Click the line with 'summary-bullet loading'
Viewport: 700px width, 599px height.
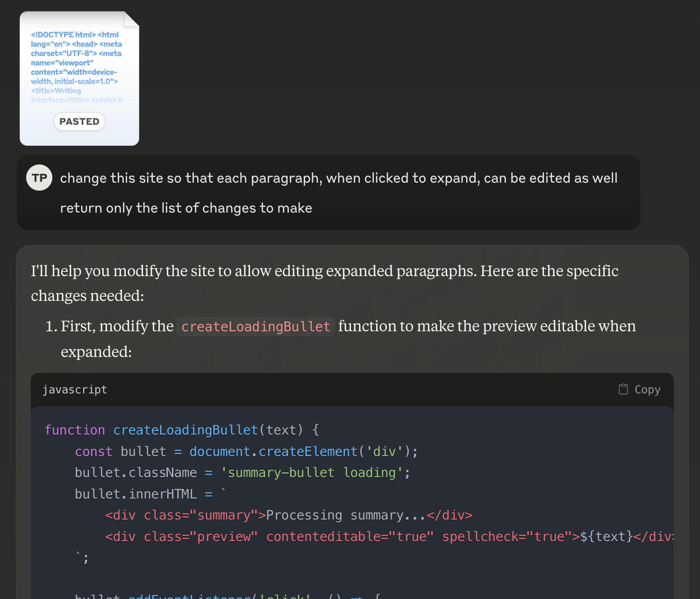tap(243, 473)
